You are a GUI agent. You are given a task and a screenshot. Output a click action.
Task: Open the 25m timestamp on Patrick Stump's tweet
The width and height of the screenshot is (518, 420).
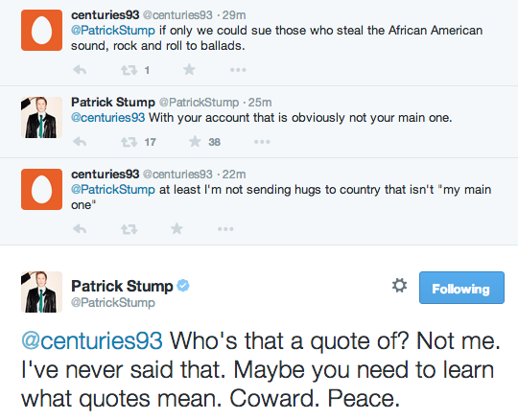260,103
